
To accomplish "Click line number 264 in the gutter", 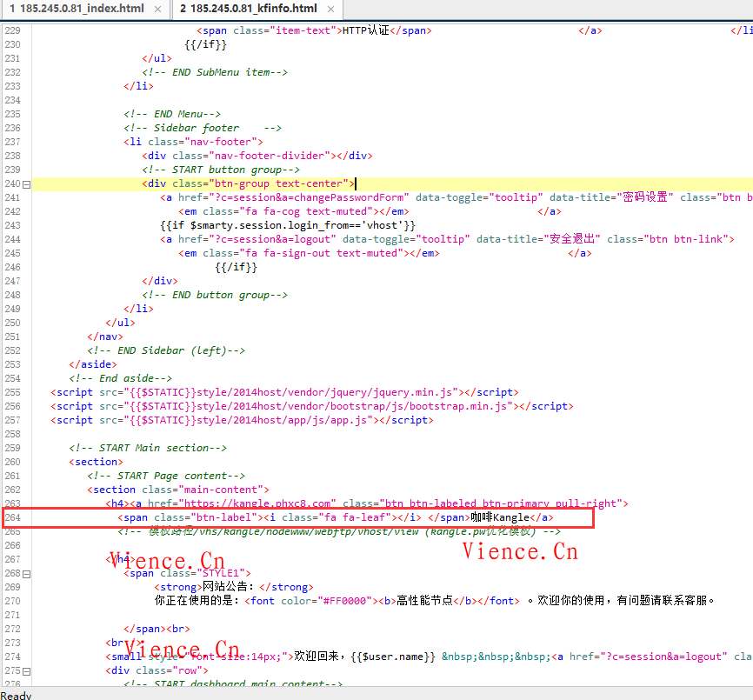I will click(12, 518).
